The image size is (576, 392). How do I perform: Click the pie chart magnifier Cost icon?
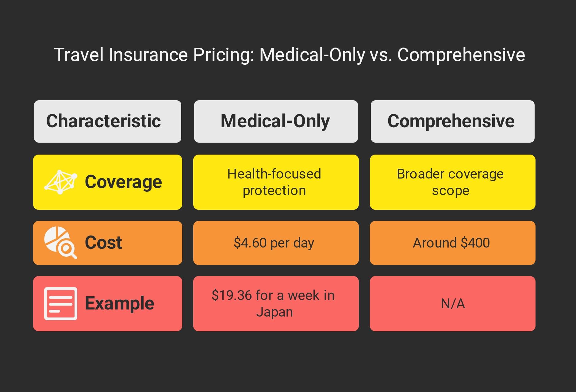(x=60, y=243)
